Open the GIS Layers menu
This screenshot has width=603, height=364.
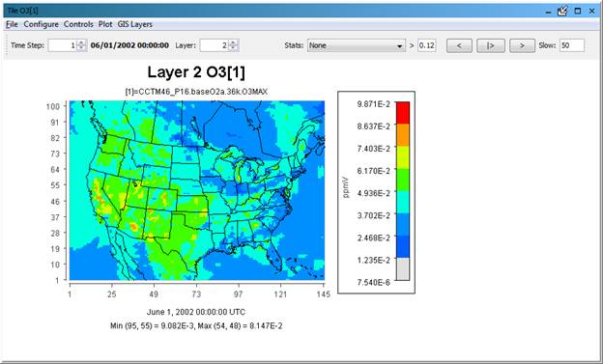[x=135, y=24]
